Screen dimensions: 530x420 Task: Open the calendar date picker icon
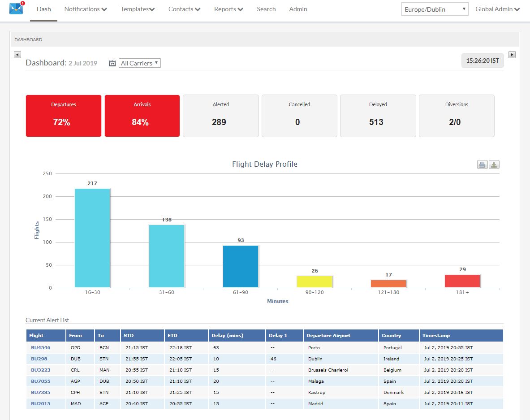click(x=112, y=64)
